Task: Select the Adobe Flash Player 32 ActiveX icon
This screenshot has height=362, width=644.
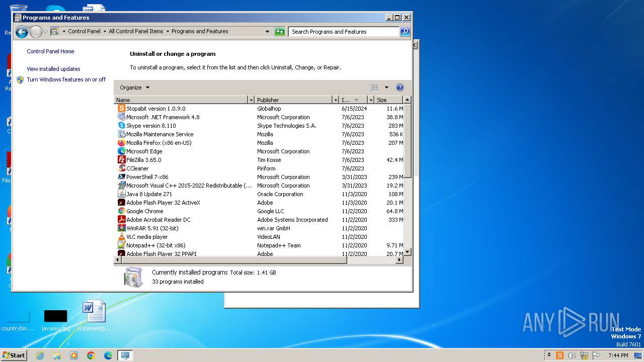Action: click(121, 203)
